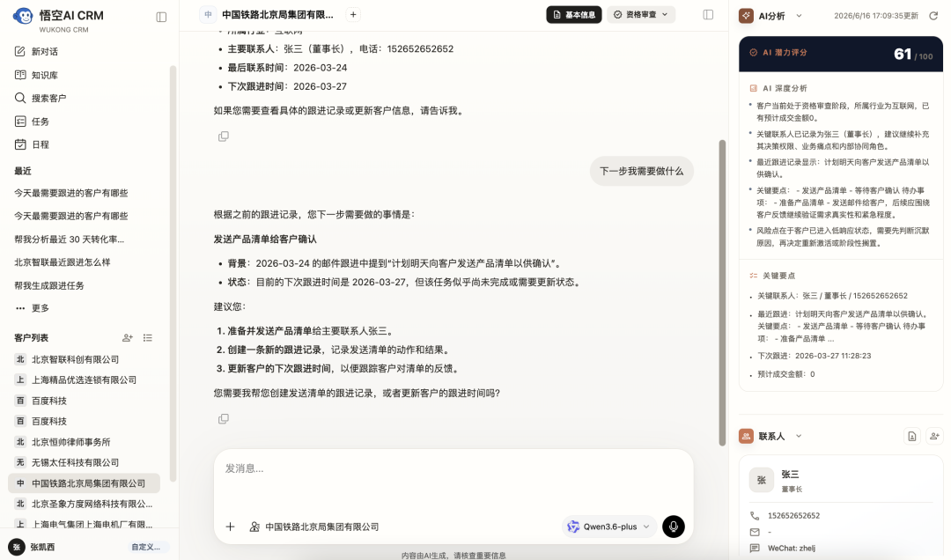The image size is (951, 560).
Task: Open the Qwen3.6-plus model dropdown
Action: (x=608, y=527)
